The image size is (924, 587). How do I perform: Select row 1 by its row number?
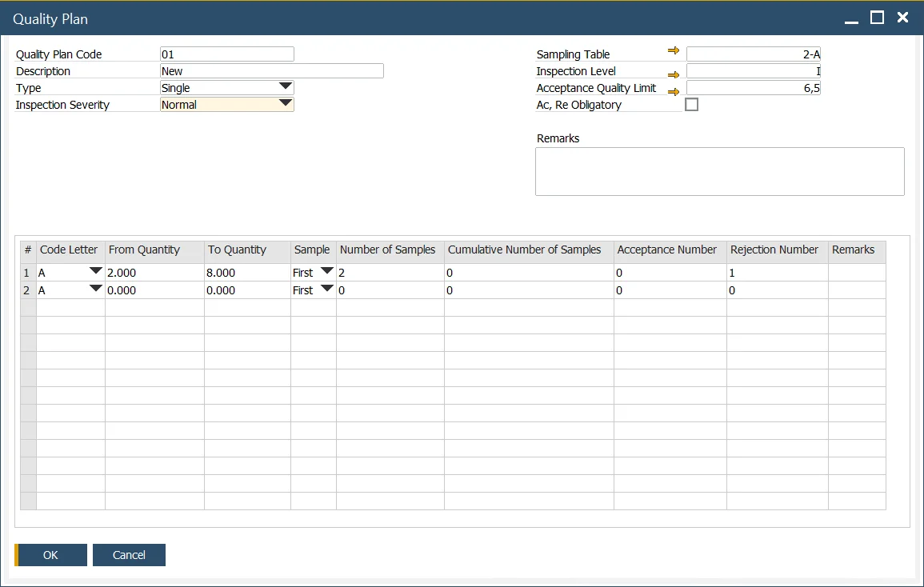(27, 273)
